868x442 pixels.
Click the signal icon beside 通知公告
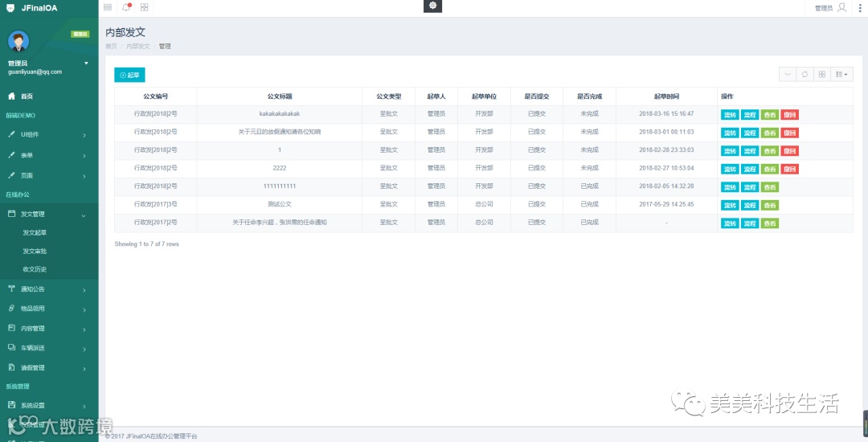pyautogui.click(x=11, y=289)
